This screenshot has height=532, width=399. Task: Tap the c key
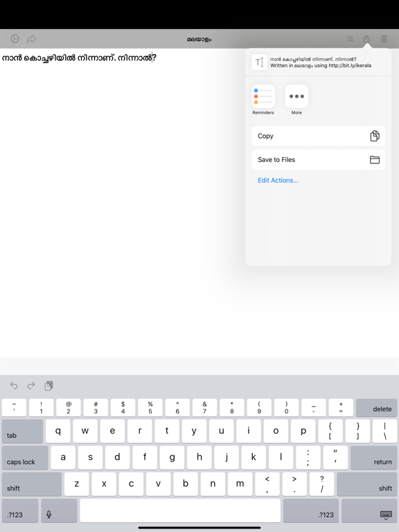(x=131, y=484)
